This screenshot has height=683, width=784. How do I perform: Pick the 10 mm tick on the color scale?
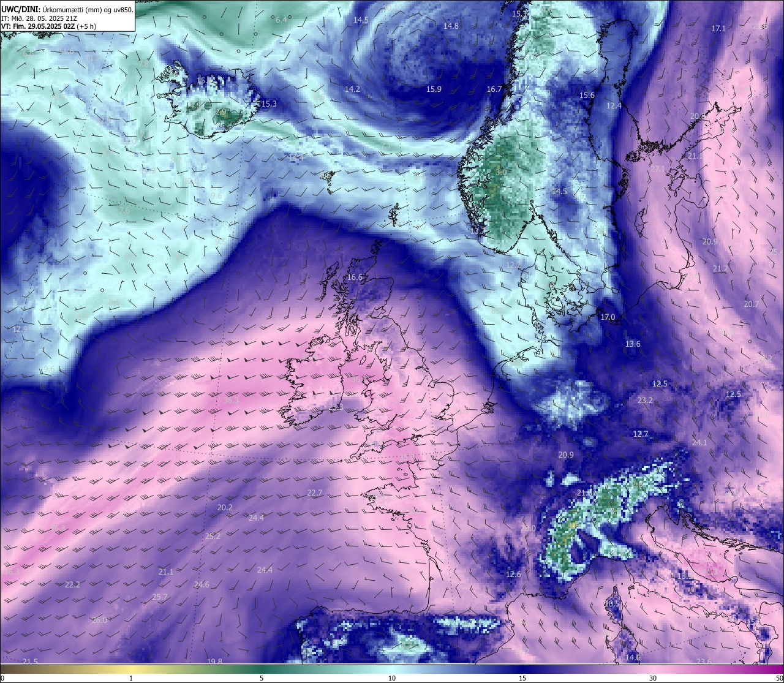392,678
